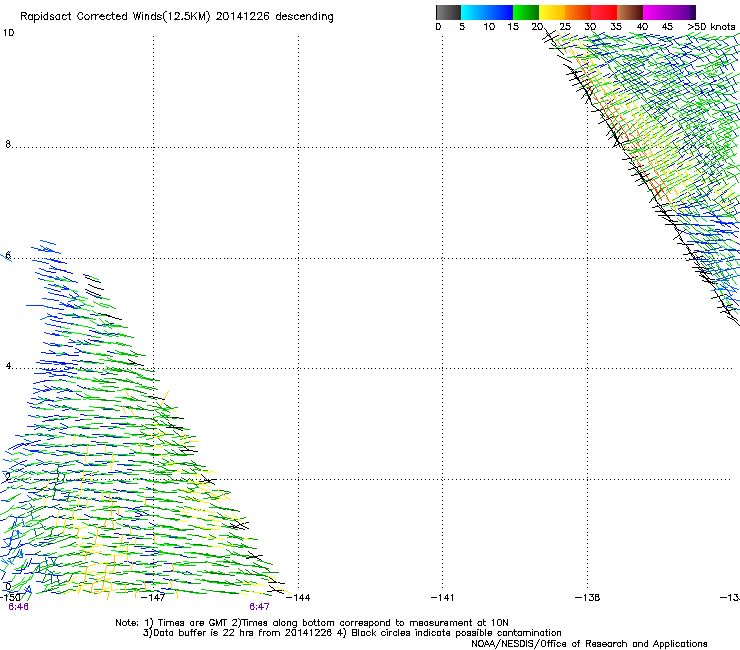
Task: Click the green 15-20 knots legend segment
Action: coord(526,12)
